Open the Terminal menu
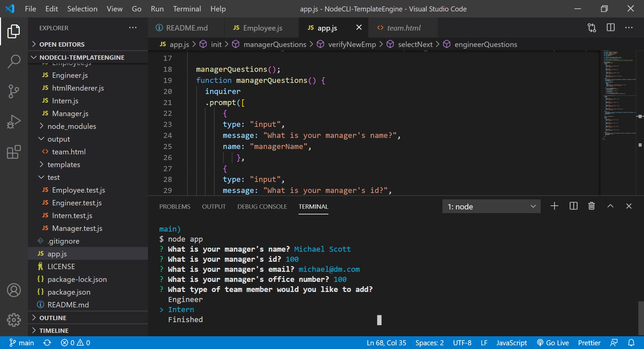 point(187,9)
